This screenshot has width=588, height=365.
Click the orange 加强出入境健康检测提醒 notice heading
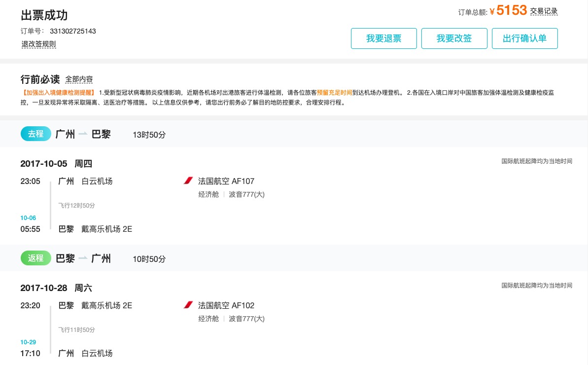[x=58, y=92]
